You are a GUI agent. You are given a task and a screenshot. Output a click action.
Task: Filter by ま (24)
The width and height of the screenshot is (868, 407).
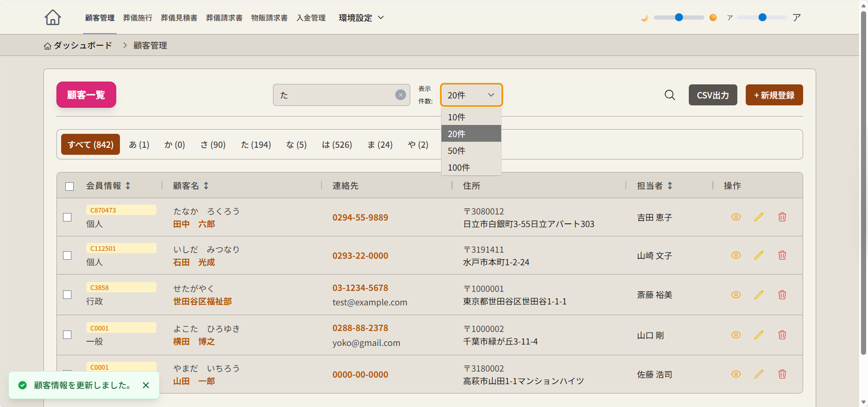(380, 145)
